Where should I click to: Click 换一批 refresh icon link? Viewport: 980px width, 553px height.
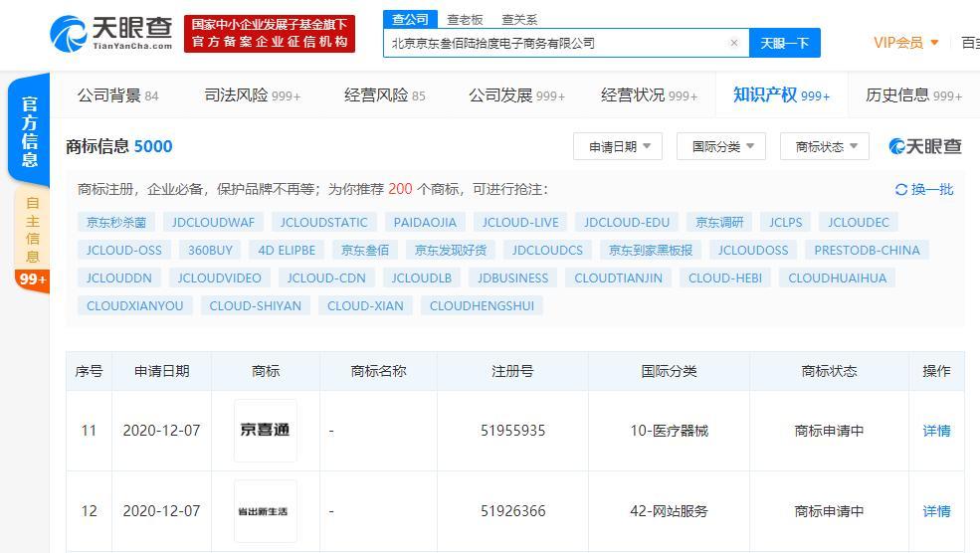(924, 189)
